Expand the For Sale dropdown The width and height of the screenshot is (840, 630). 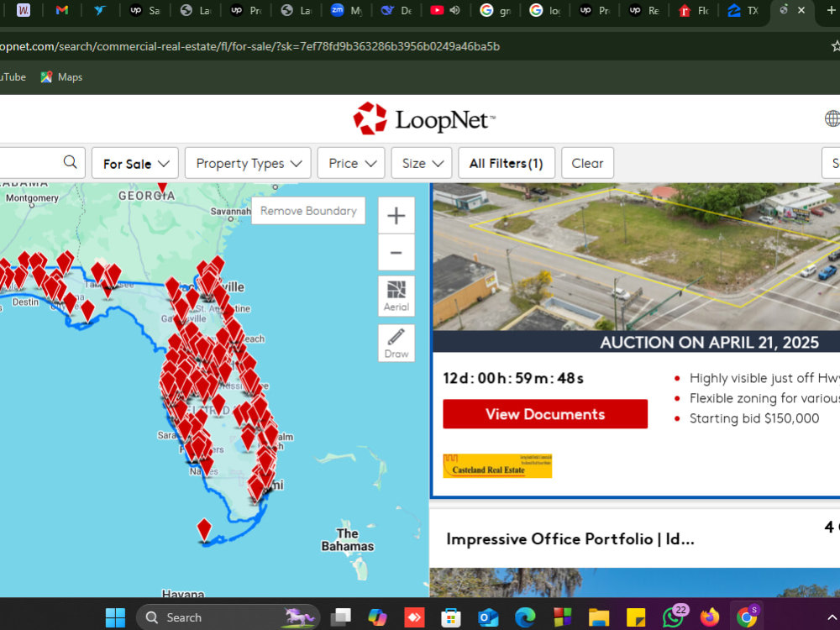[x=136, y=164]
